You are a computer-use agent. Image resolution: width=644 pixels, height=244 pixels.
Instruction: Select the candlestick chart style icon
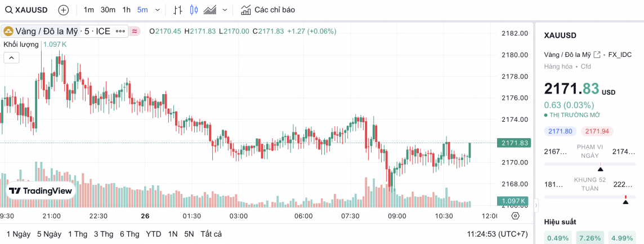point(194,10)
